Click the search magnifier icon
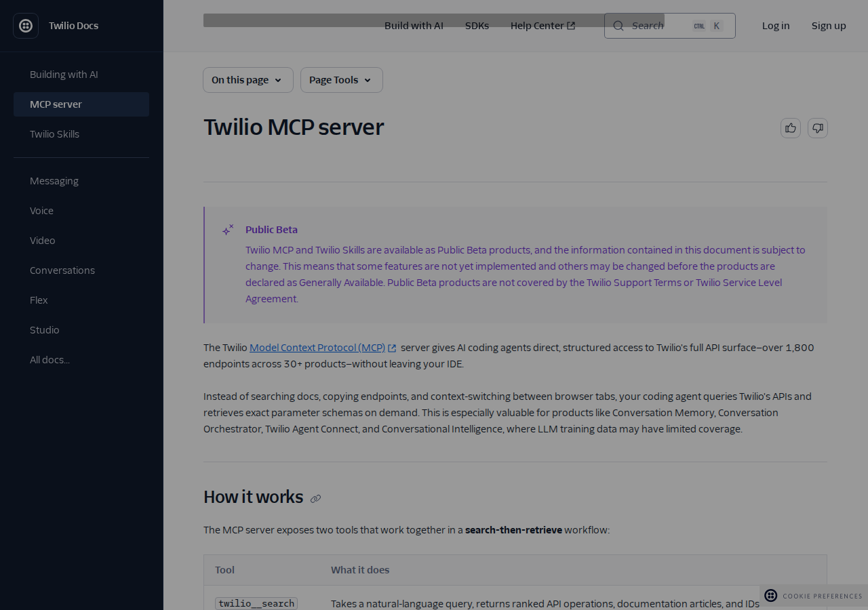Image resolution: width=868 pixels, height=610 pixels. click(618, 26)
